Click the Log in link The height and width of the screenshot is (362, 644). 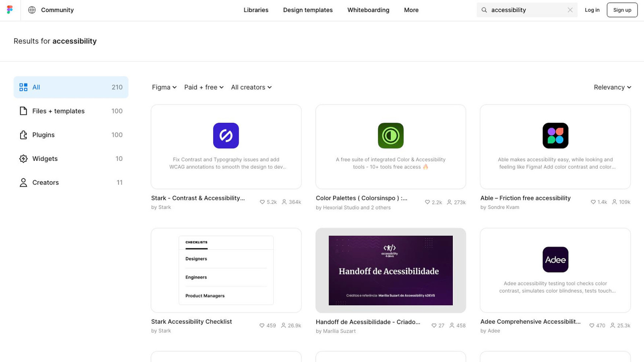pos(592,10)
